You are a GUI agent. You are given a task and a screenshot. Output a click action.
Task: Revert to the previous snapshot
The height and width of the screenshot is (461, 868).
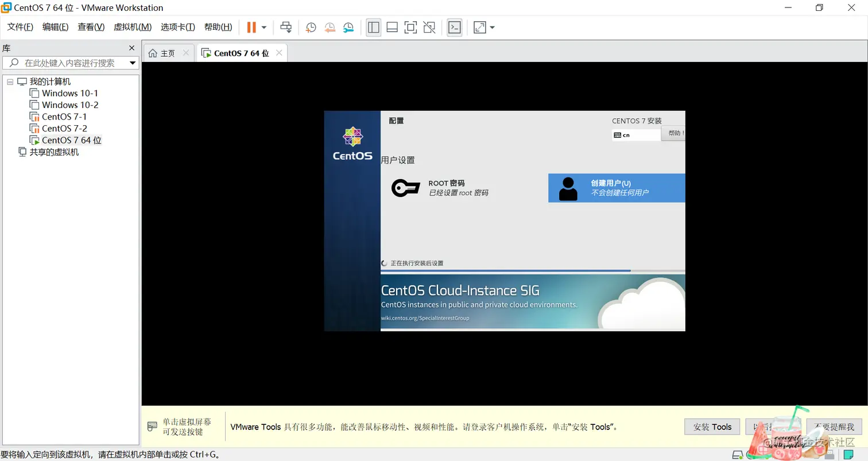click(330, 27)
